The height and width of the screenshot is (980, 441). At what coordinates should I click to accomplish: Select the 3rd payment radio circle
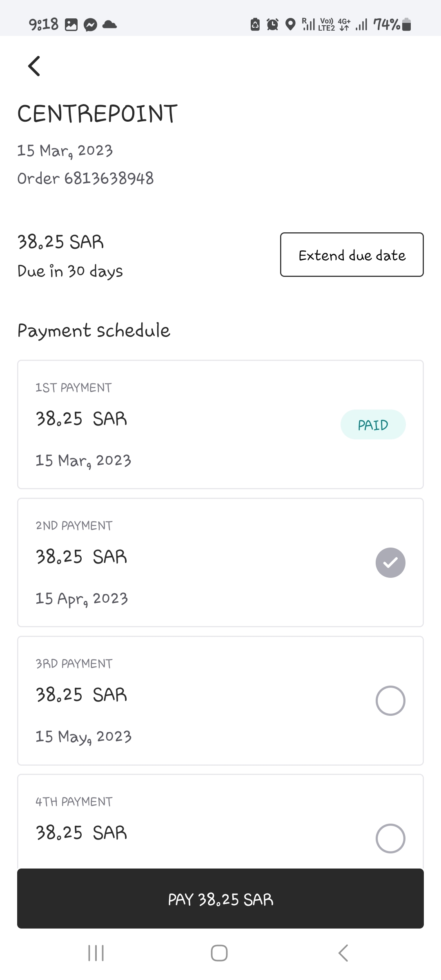click(390, 700)
